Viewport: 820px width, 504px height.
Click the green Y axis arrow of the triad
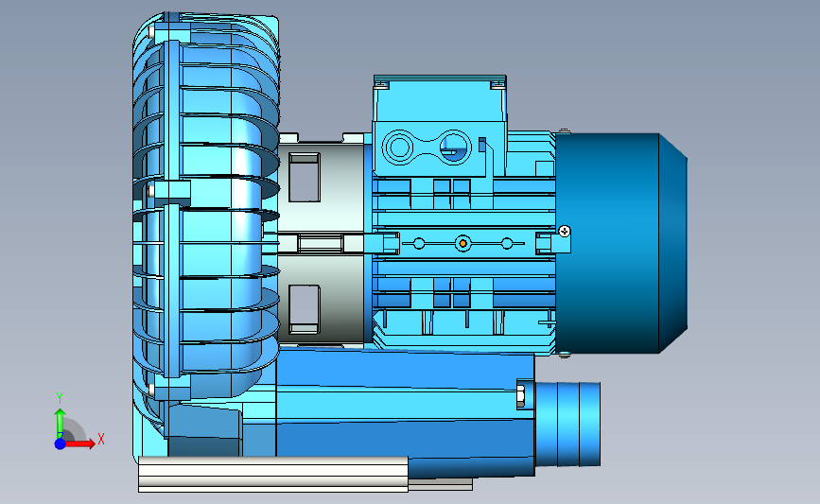click(61, 424)
